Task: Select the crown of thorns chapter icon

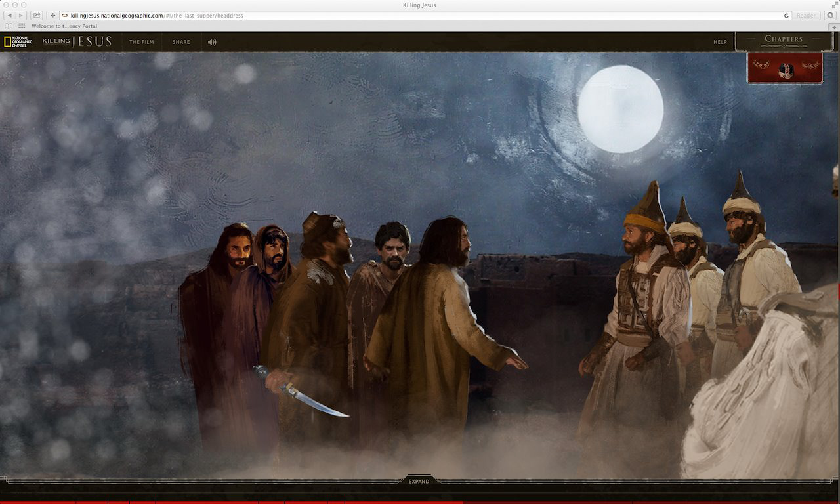Action: coord(810,66)
